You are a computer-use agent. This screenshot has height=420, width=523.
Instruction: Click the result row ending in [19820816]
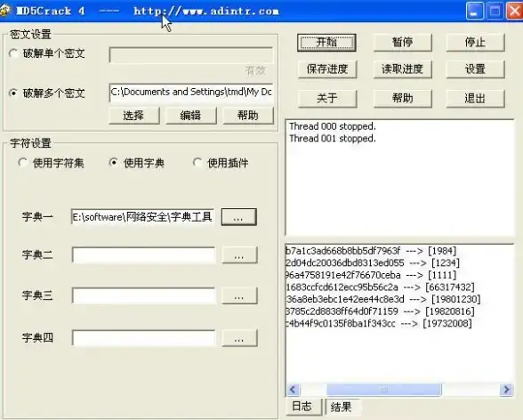380,311
